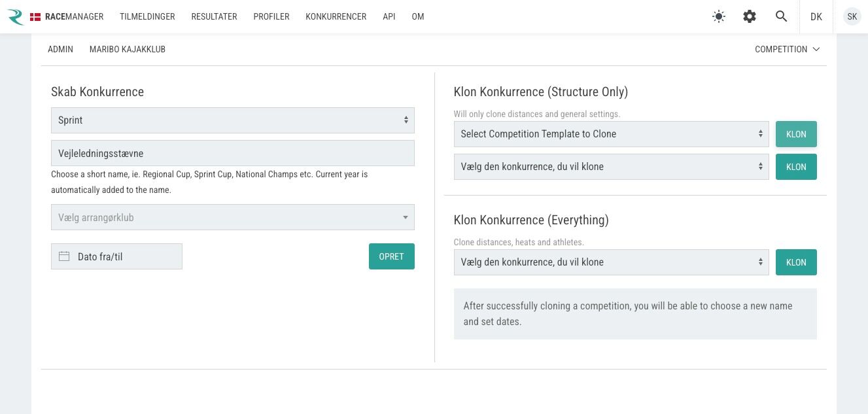Click KLON button next to template dropdown
The image size is (868, 414).
(796, 134)
